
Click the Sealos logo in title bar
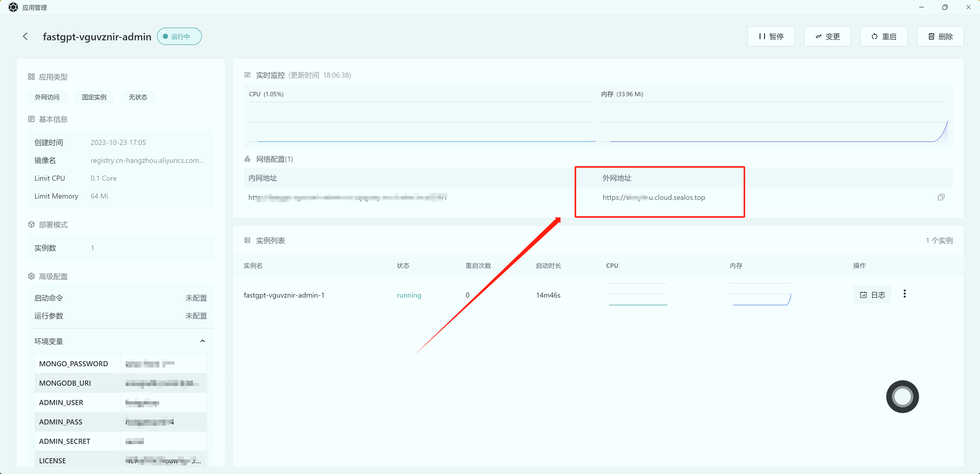(13, 7)
